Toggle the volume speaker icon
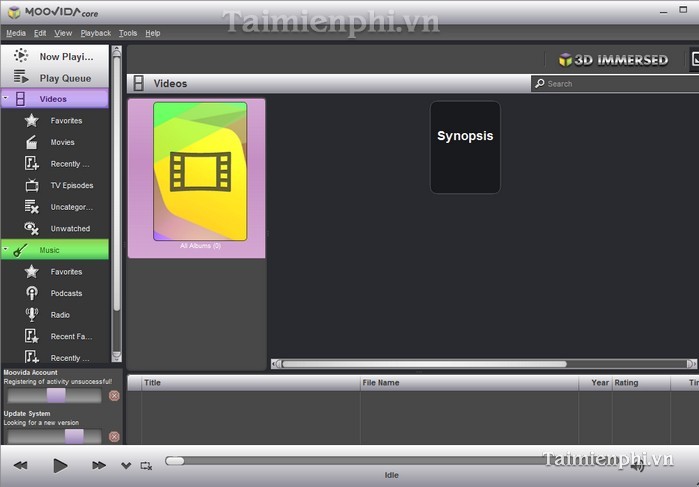 [x=638, y=465]
